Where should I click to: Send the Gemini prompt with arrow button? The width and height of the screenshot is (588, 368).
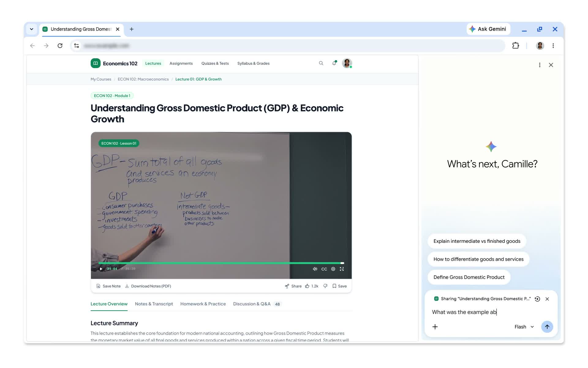click(547, 327)
